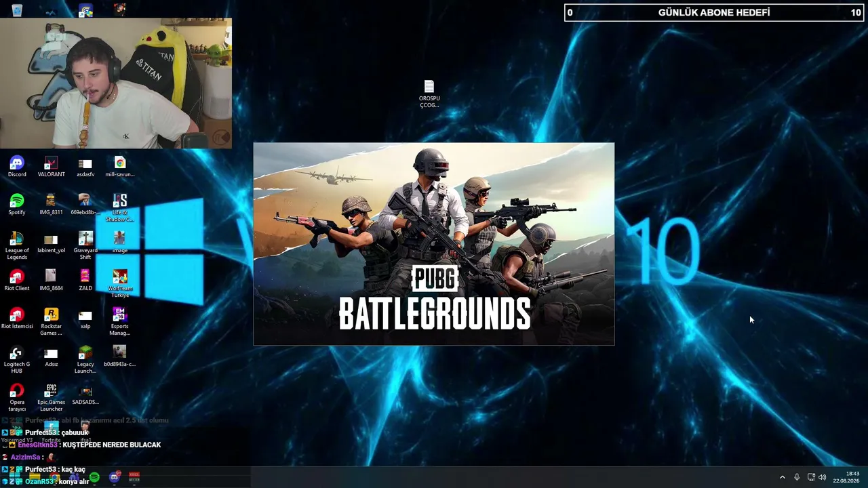Click the chat username 'AzizimSa'
The height and width of the screenshot is (488, 868).
tap(26, 457)
